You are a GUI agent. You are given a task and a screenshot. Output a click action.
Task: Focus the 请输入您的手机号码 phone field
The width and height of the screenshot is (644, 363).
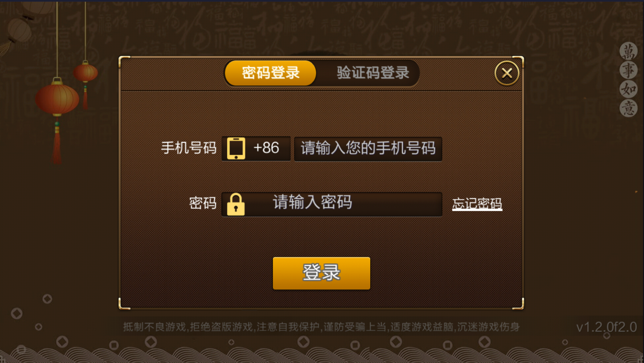click(x=368, y=149)
